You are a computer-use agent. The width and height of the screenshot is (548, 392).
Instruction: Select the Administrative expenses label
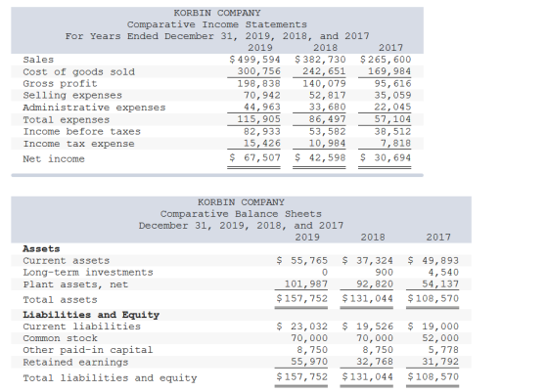tap(94, 108)
